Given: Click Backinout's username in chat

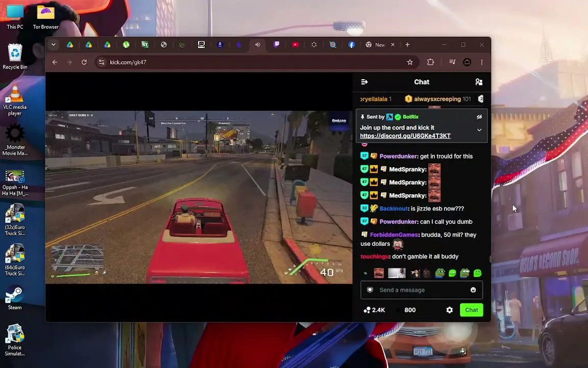Looking at the screenshot, I should click(394, 209).
